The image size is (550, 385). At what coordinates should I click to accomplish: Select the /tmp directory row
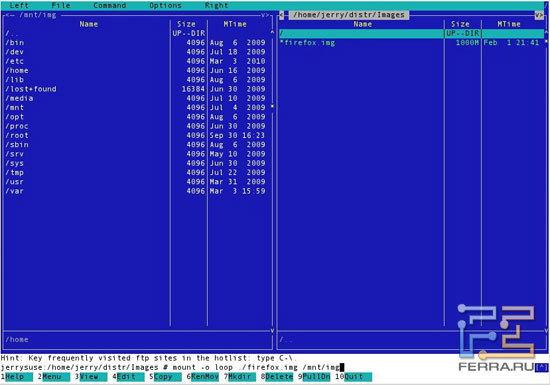[138, 173]
